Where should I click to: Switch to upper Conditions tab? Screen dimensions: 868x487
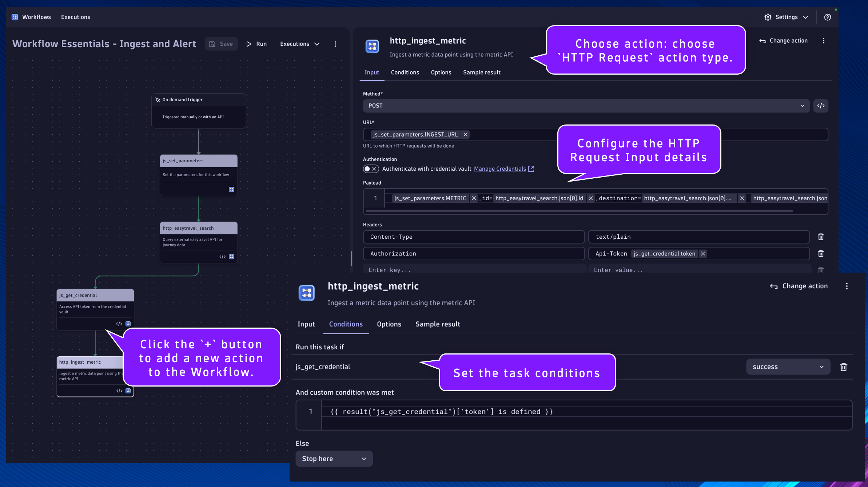coord(405,72)
